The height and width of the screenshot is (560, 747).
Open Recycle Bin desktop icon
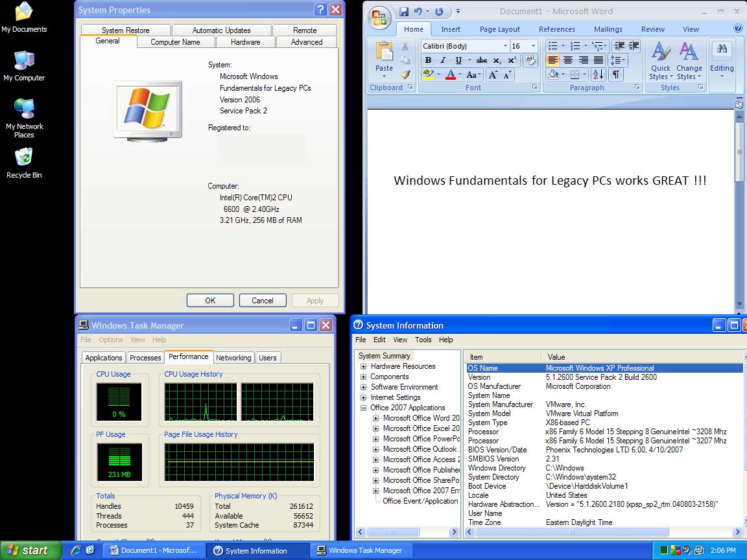(24, 163)
